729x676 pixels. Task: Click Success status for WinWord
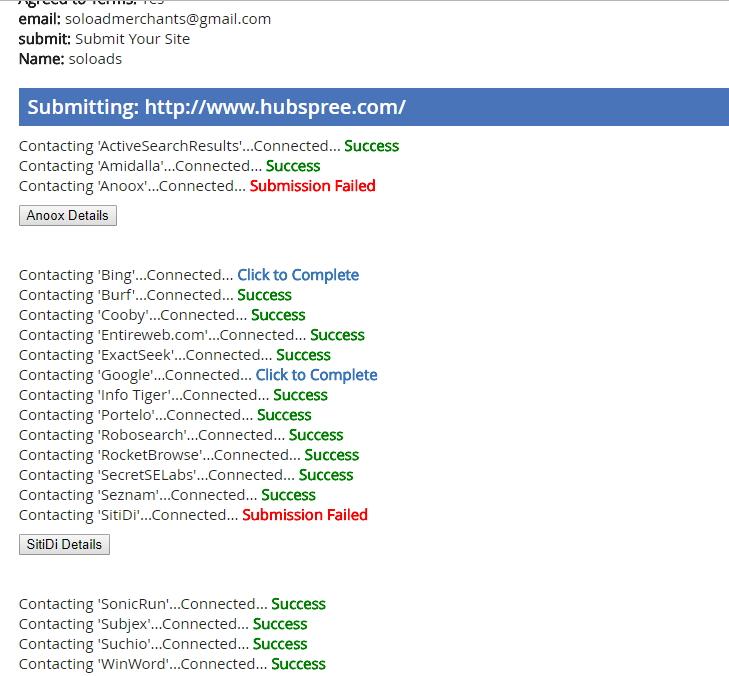pos(298,664)
